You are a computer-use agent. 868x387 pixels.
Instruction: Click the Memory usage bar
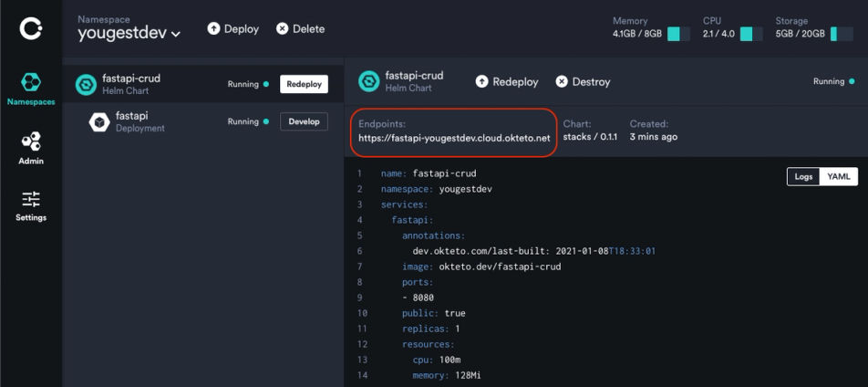[x=678, y=34]
